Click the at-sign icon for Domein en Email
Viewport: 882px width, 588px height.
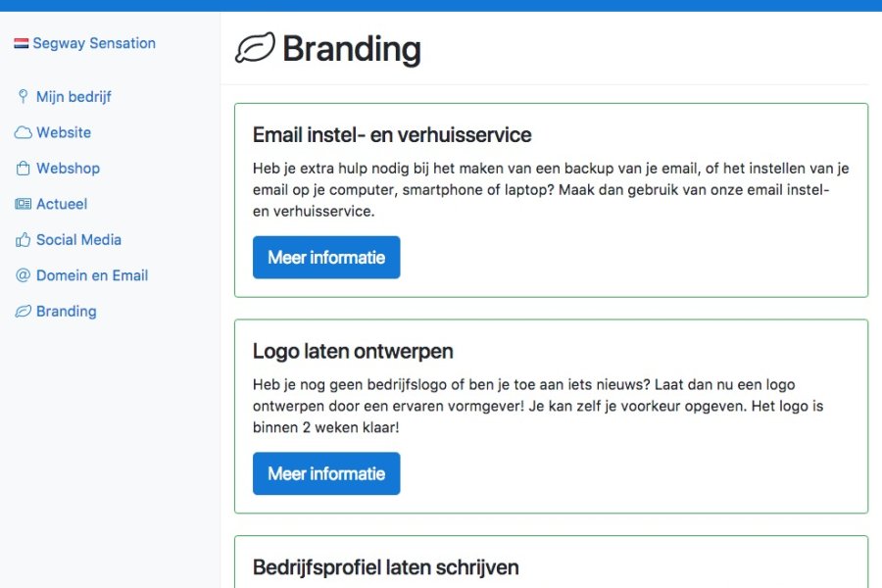click(x=24, y=275)
